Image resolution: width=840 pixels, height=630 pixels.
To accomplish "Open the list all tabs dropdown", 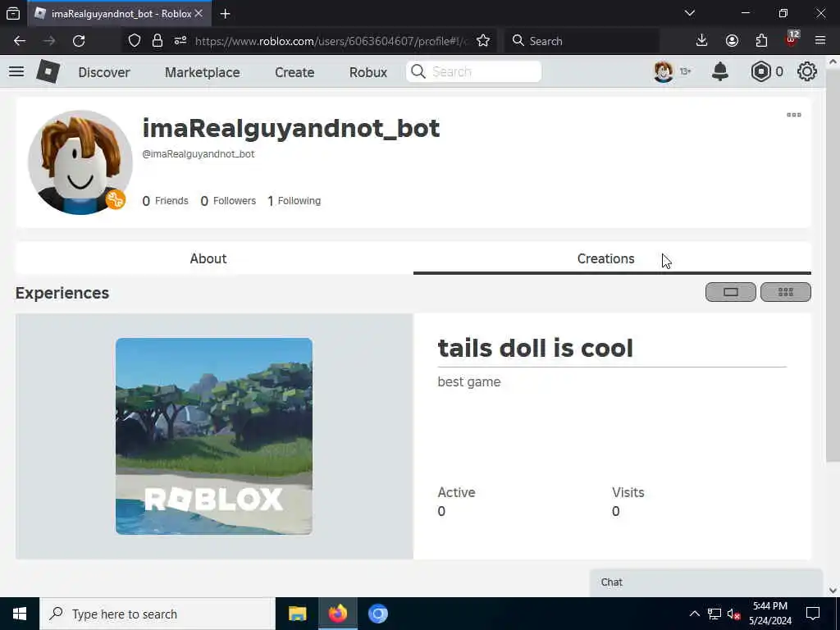I will (x=689, y=13).
